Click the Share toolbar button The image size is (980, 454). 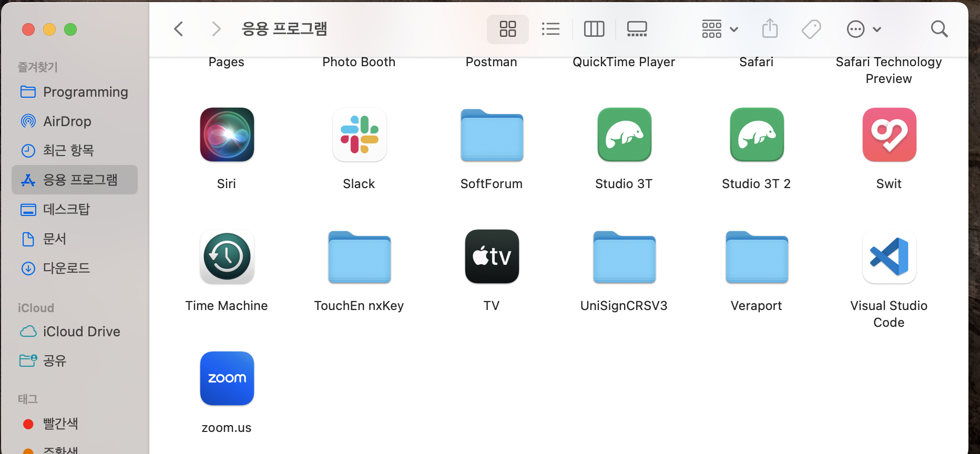770,29
